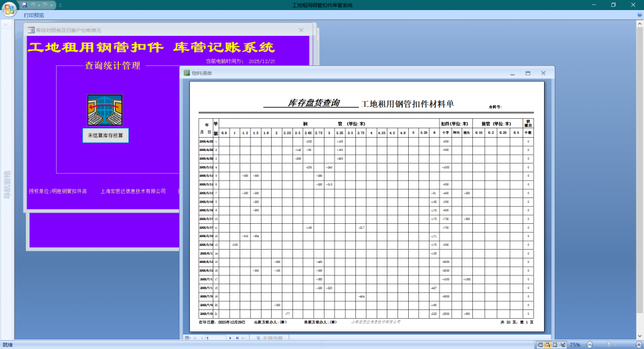
Task: Switch to Design view icon in status bar
Action: click(563, 345)
